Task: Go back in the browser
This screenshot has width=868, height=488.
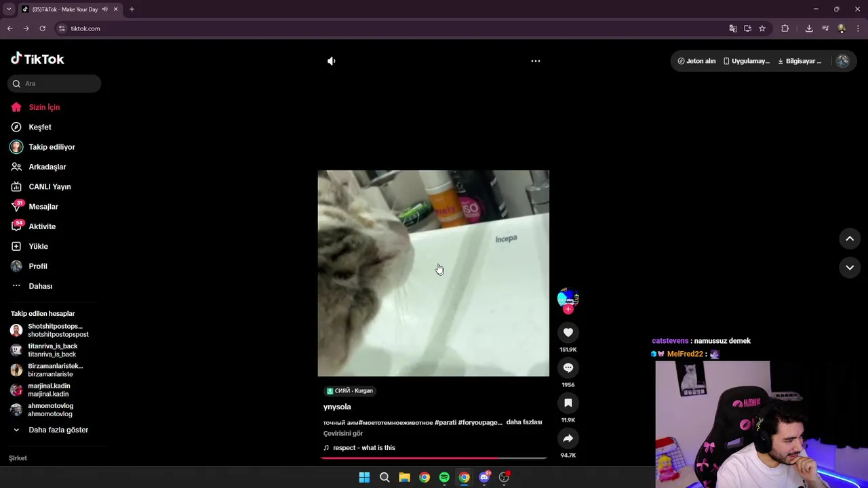Action: click(x=9, y=28)
